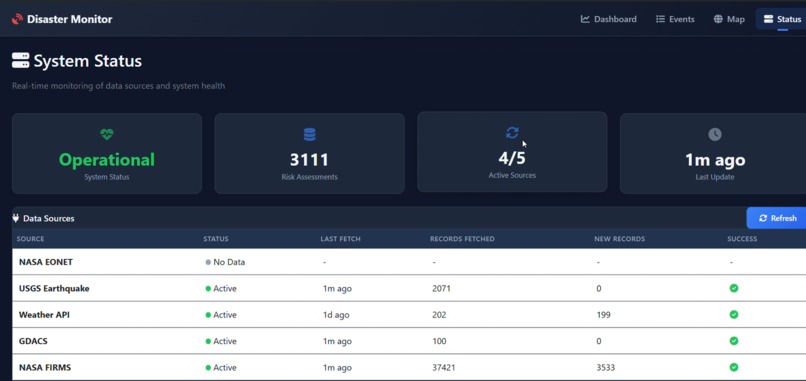
Task: Click the 4/5 active sources value
Action: click(x=512, y=158)
